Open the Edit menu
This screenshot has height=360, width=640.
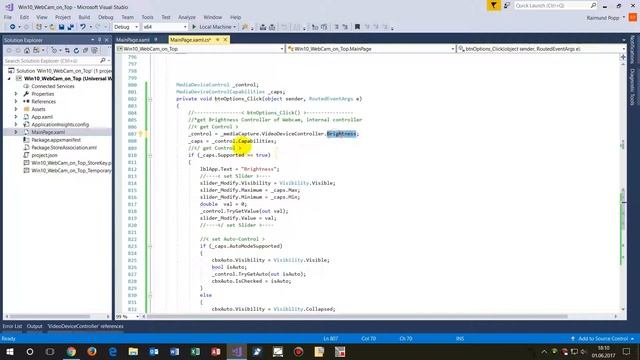coord(24,17)
